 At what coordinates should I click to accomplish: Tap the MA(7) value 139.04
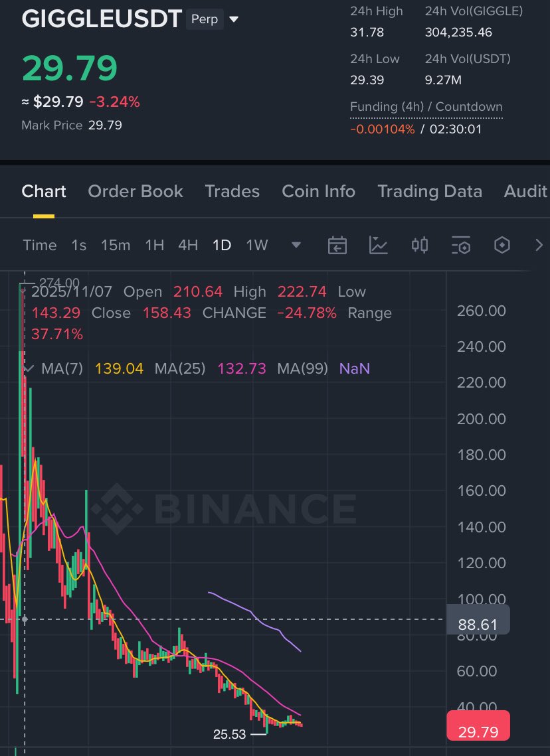coord(119,369)
